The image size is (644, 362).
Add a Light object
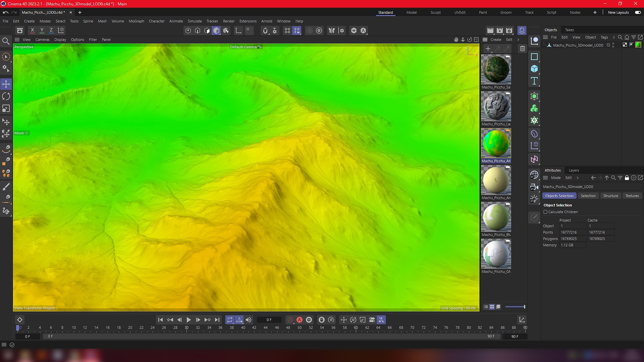pyautogui.click(x=534, y=199)
